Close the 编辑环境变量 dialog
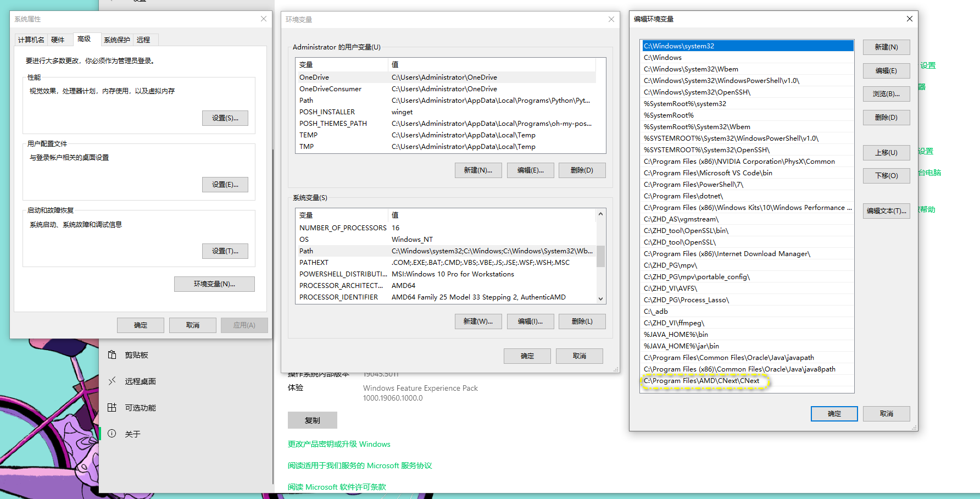Screen dimensions: 980x499 point(910,19)
